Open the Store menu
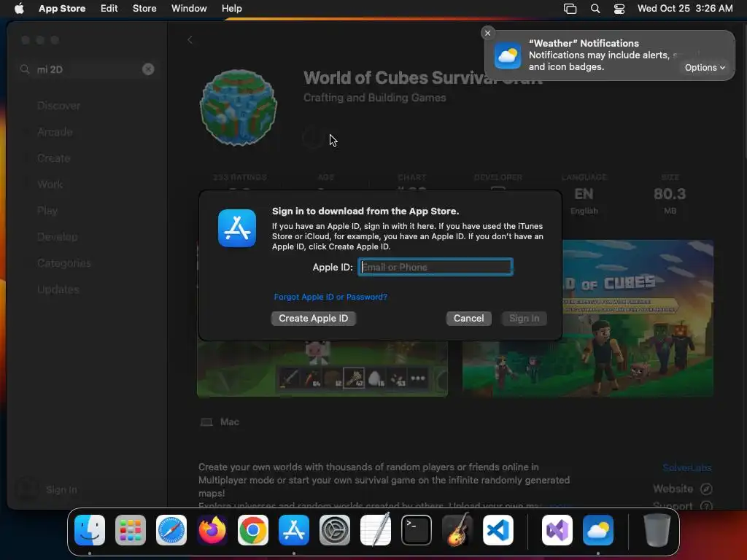Image resolution: width=747 pixels, height=560 pixels. 144,9
